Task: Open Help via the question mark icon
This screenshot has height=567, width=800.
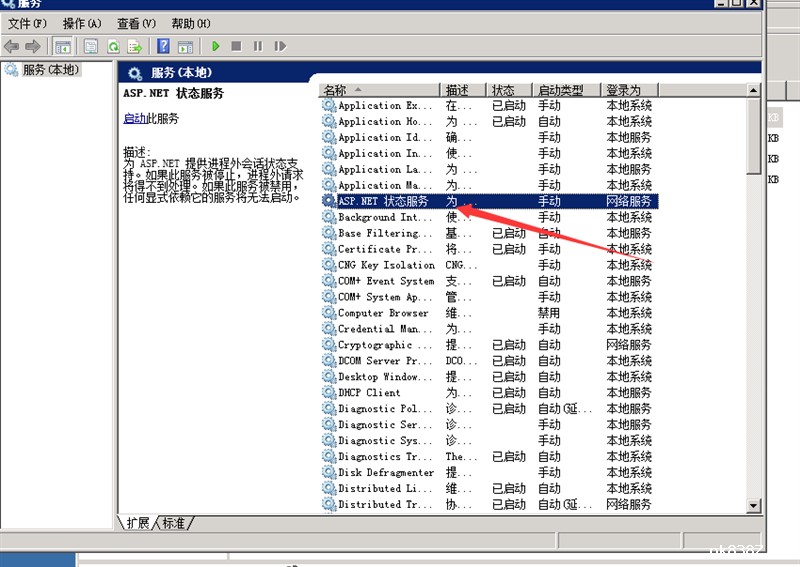Action: tap(163, 46)
